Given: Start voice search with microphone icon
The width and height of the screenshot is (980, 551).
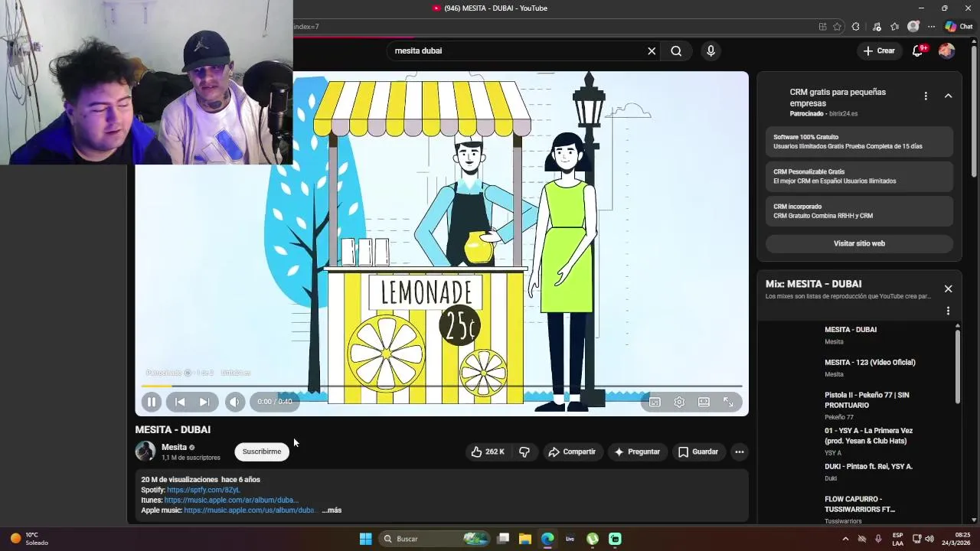Looking at the screenshot, I should 710,51.
